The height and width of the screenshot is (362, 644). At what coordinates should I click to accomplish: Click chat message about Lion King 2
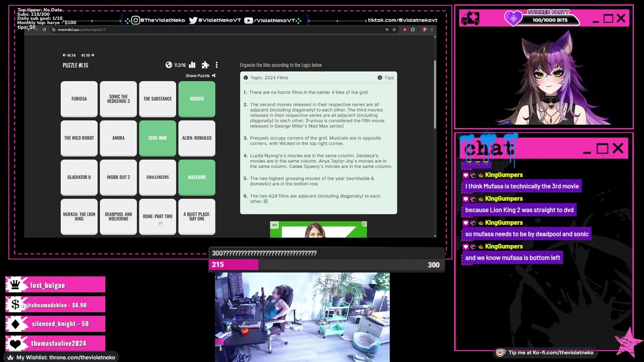pyautogui.click(x=519, y=210)
